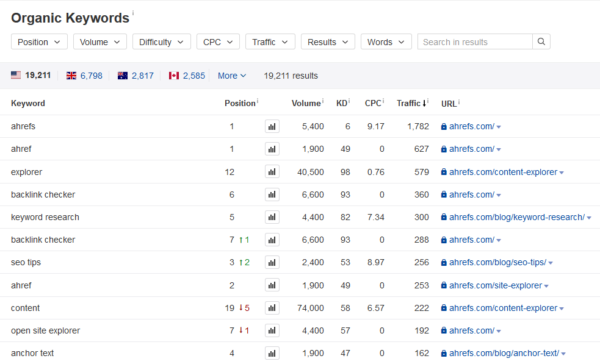The image size is (600, 364).
Task: Expand the URL options for ahrefs.com/content-explorer
Action: click(561, 172)
